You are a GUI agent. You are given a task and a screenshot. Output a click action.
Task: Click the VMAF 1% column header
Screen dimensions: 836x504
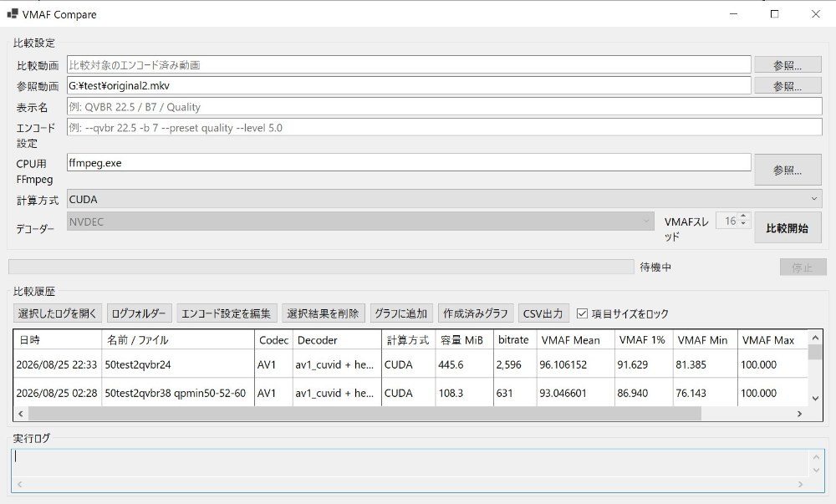click(643, 340)
